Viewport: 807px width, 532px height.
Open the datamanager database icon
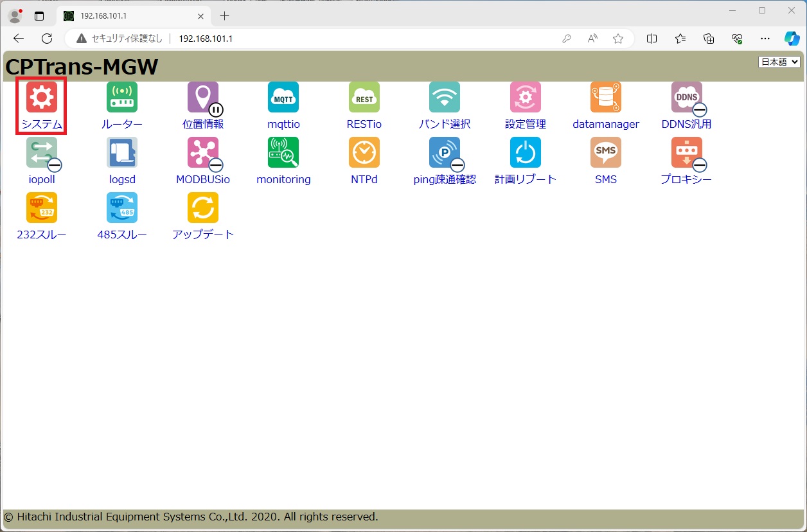pos(606,97)
